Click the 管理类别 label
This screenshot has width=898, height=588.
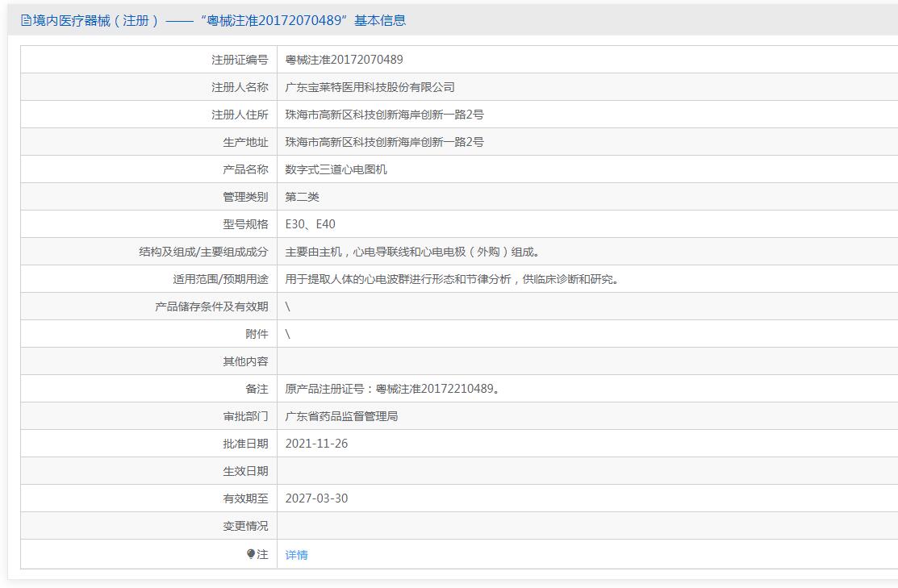tap(245, 197)
